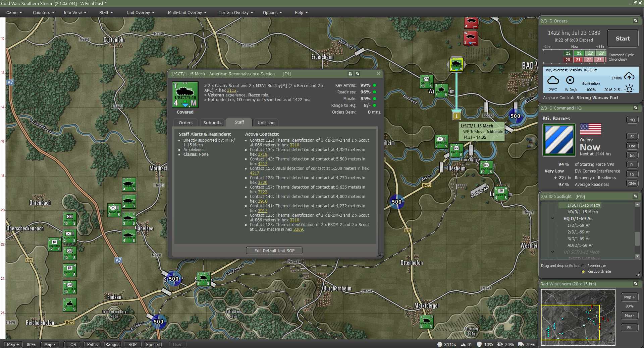This screenshot has height=348, width=644.
Task: Open hex 3112 link in unit description
Action: coord(232,90)
